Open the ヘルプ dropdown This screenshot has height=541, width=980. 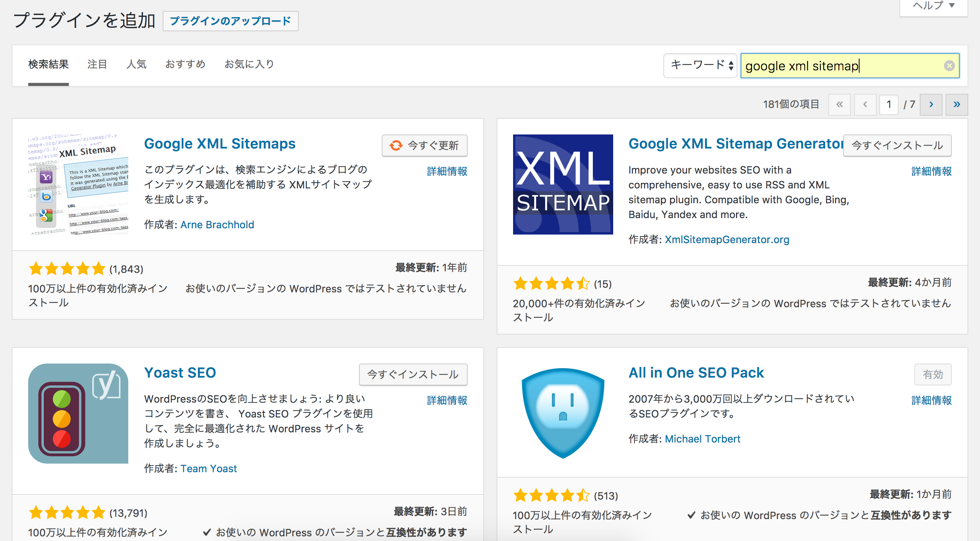(x=934, y=6)
